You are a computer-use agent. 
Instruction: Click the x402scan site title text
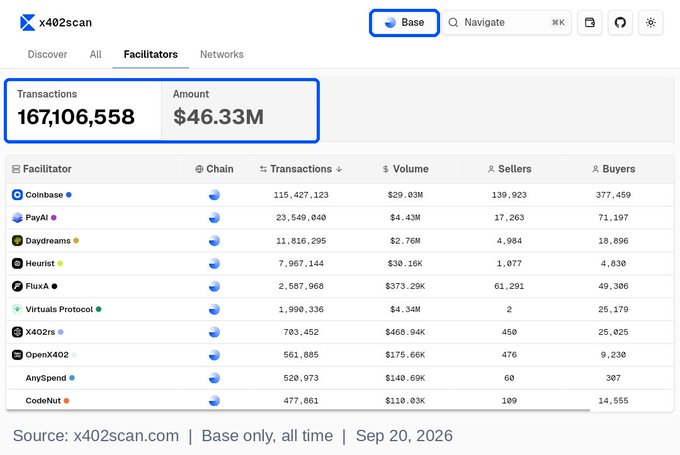click(x=65, y=23)
